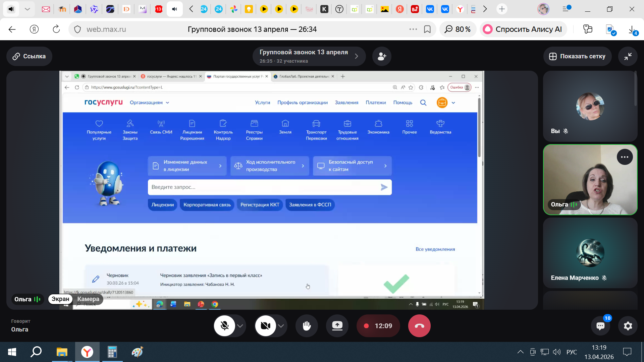Copy the call link with Ссылка button
This screenshot has width=644, height=362.
pos(29,56)
